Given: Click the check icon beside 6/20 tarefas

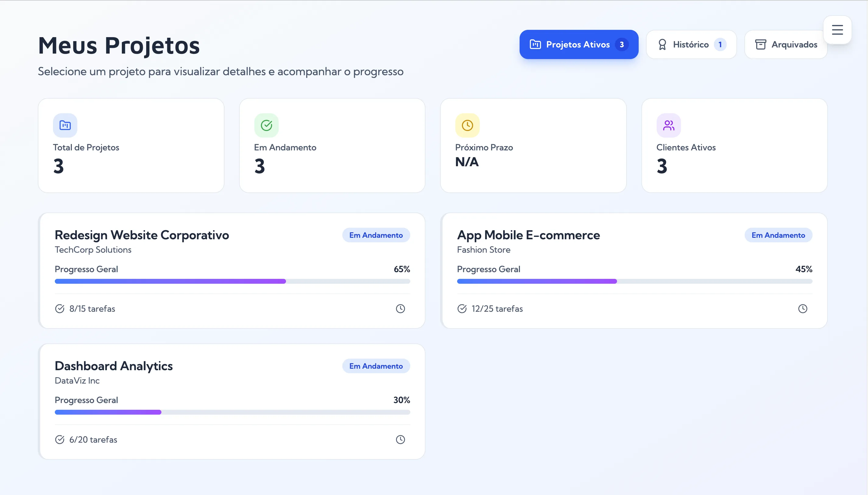Looking at the screenshot, I should coord(59,440).
